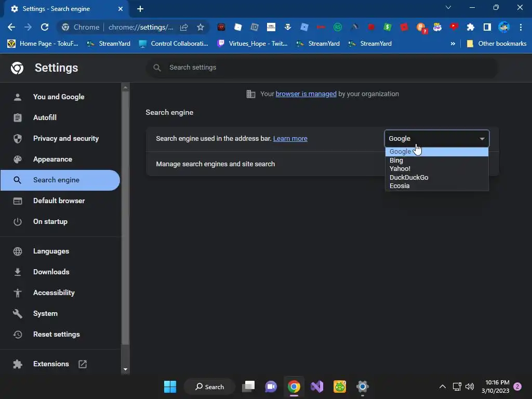Open the Chat app on the taskbar
The image size is (532, 399).
(271, 387)
